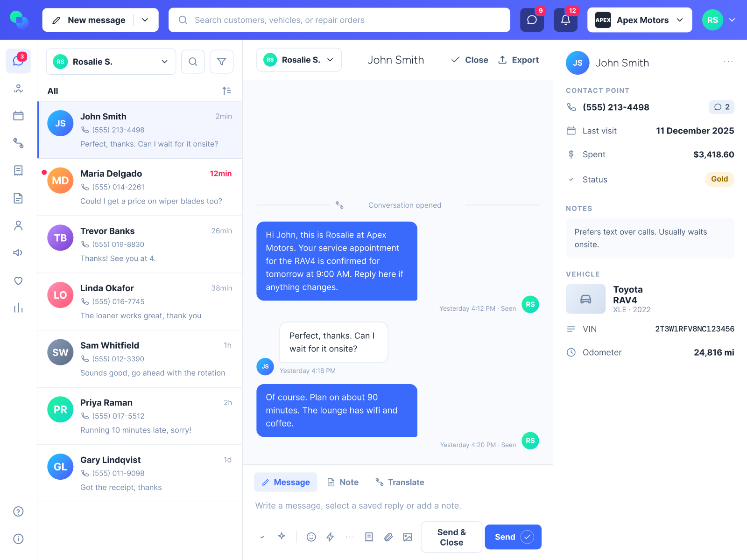
Task: Expand the RS account menu chevron
Action: click(732, 20)
